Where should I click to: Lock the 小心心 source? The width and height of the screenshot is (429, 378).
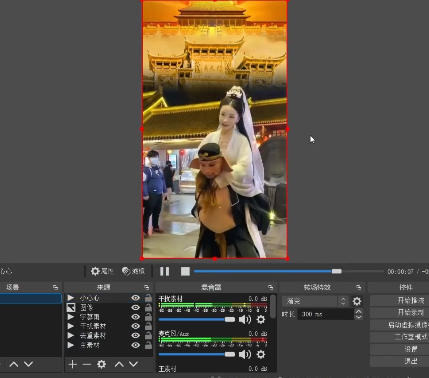148,298
